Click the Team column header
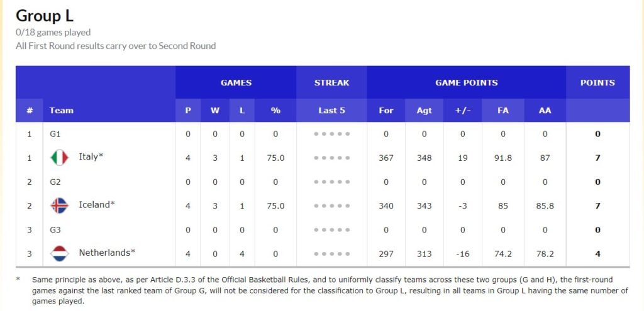Viewport: 644px width, 311px height. (x=61, y=111)
